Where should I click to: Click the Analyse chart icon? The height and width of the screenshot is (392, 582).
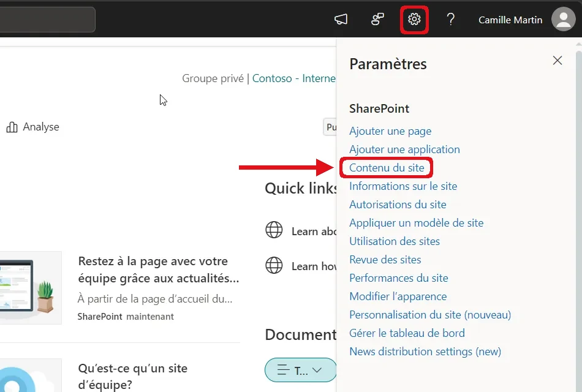tap(12, 127)
